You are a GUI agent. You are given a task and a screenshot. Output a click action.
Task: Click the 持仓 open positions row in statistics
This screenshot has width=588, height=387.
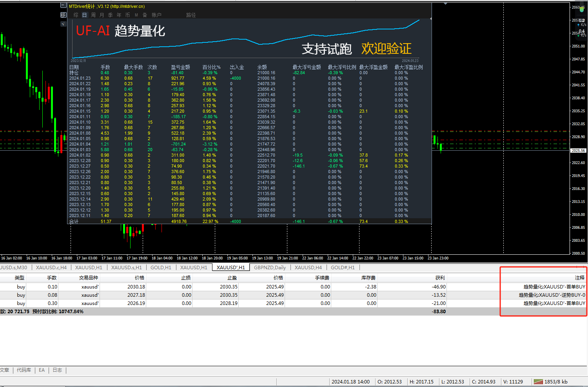click(x=249, y=73)
